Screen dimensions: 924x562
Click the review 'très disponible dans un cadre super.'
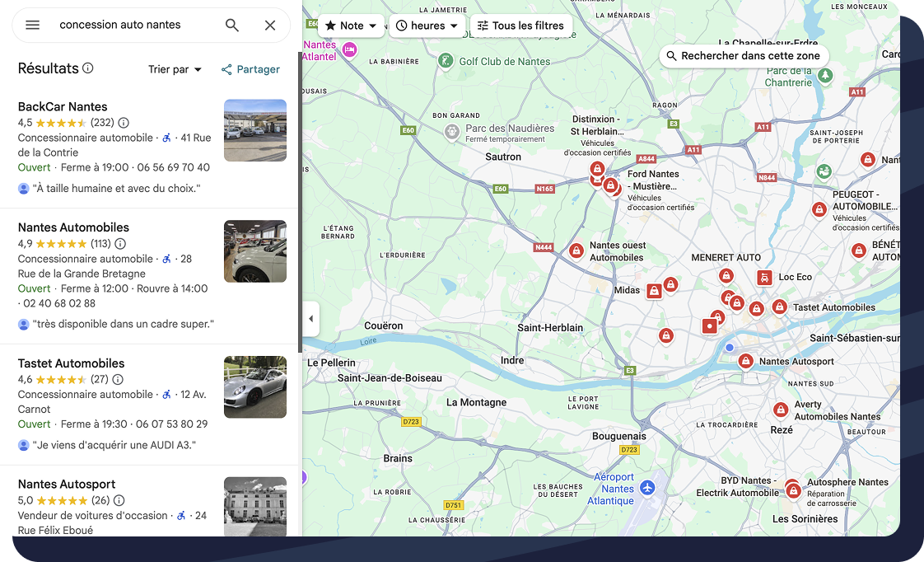[x=124, y=325]
